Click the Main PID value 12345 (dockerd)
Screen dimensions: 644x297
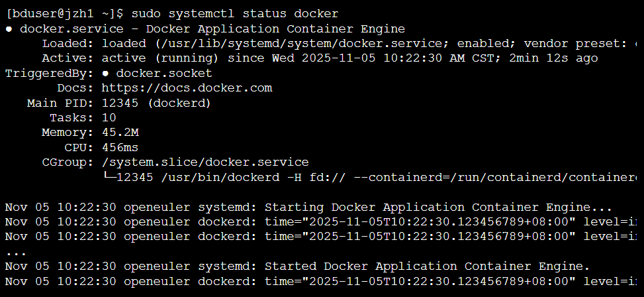(x=156, y=103)
